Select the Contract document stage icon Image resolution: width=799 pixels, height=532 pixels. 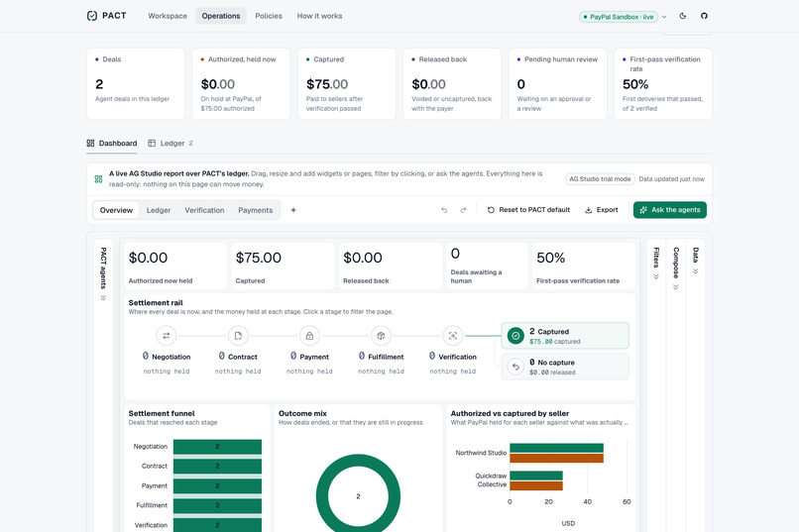pyautogui.click(x=238, y=336)
